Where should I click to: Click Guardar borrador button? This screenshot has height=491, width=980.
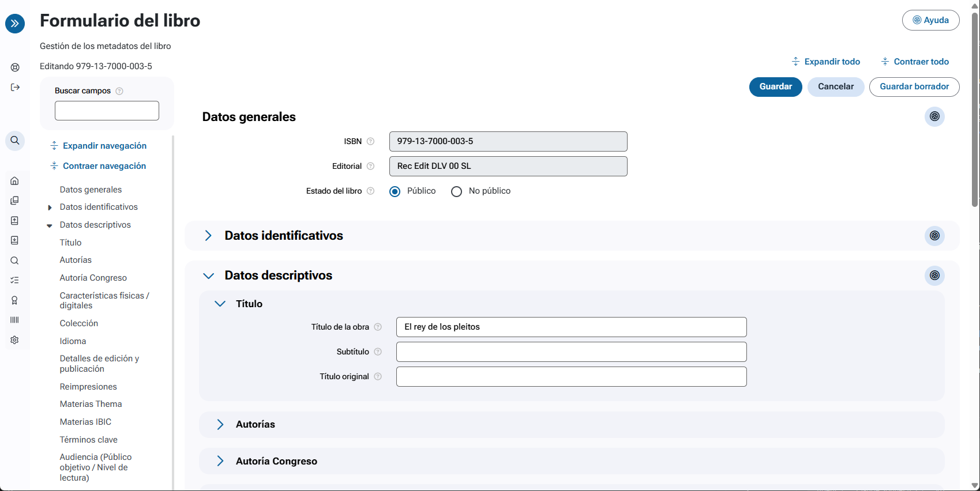(x=914, y=87)
